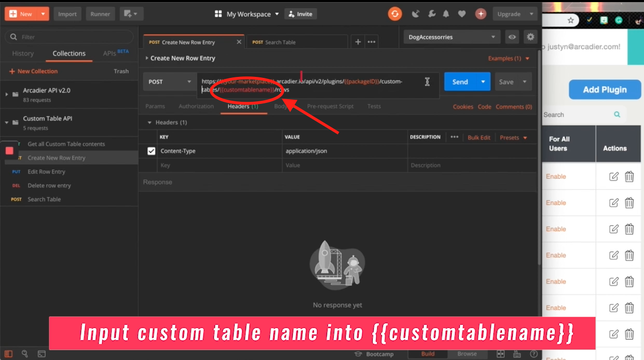Open headers table column options ellipsis
The image size is (644, 360).
455,137
